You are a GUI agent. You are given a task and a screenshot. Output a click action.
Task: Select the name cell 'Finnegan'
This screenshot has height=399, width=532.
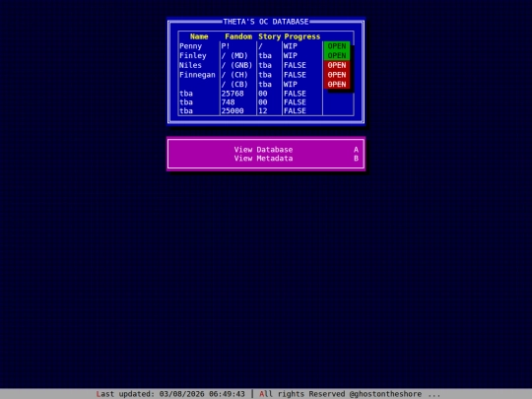coord(197,75)
